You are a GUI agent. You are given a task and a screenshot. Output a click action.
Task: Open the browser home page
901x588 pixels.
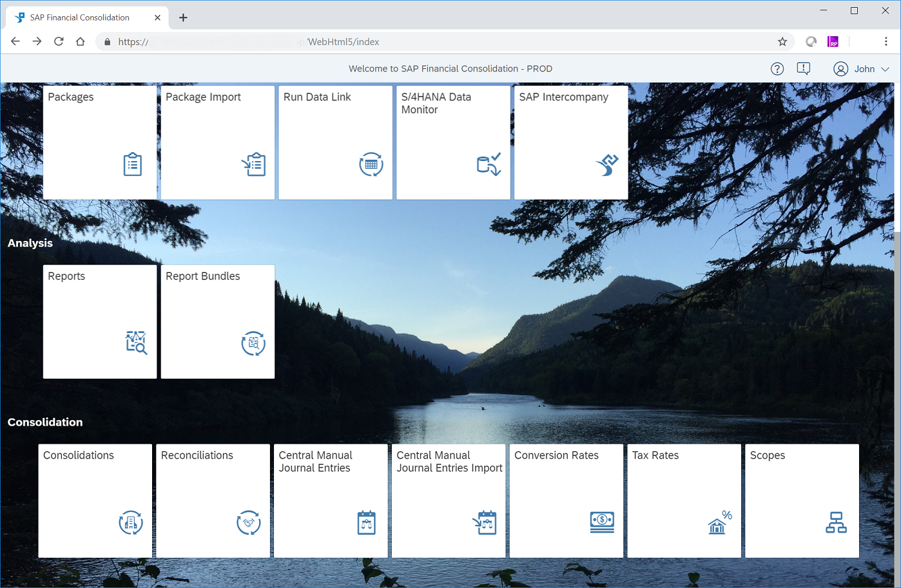[x=80, y=42]
